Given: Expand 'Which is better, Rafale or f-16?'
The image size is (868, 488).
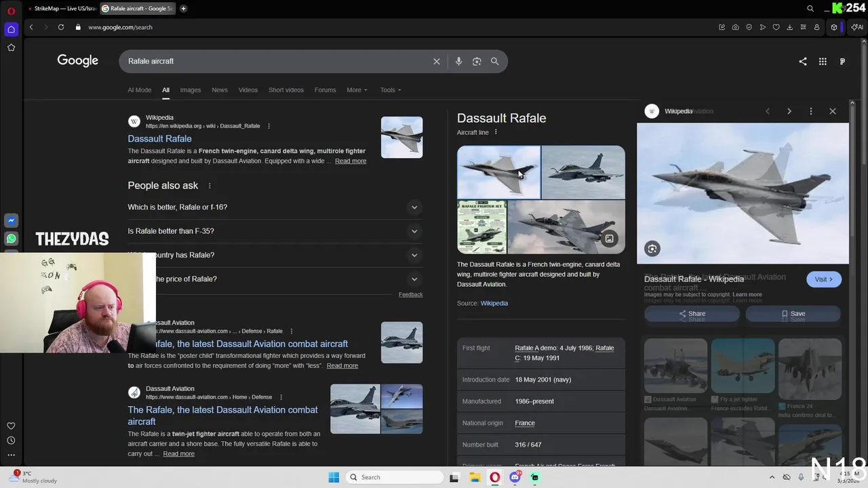Looking at the screenshot, I should [414, 207].
